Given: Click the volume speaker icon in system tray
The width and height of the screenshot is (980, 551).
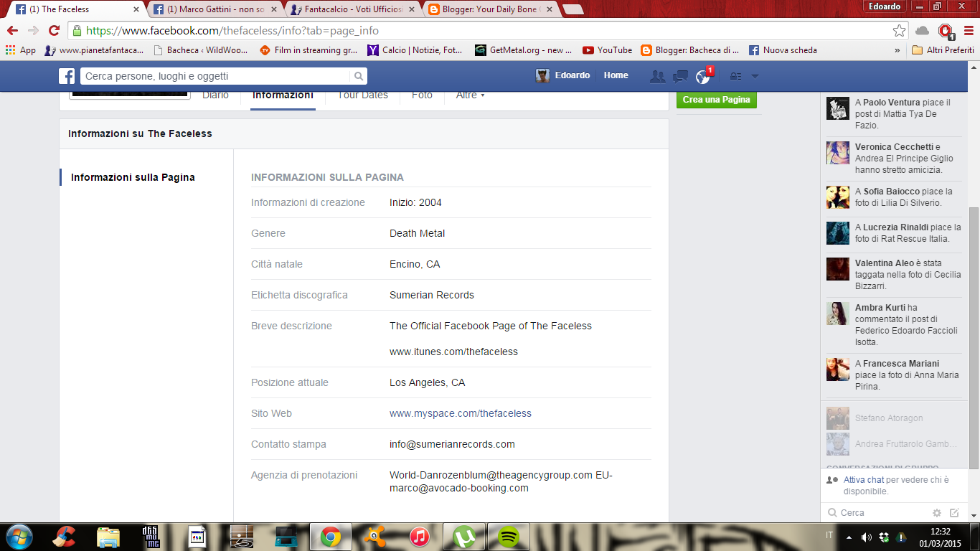Looking at the screenshot, I should pos(866,537).
